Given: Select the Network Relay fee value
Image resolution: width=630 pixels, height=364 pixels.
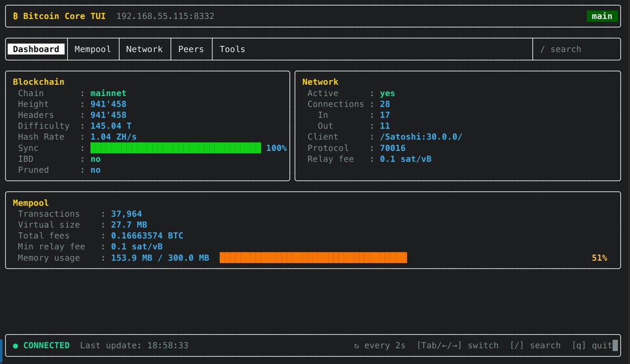Looking at the screenshot, I should (x=405, y=159).
